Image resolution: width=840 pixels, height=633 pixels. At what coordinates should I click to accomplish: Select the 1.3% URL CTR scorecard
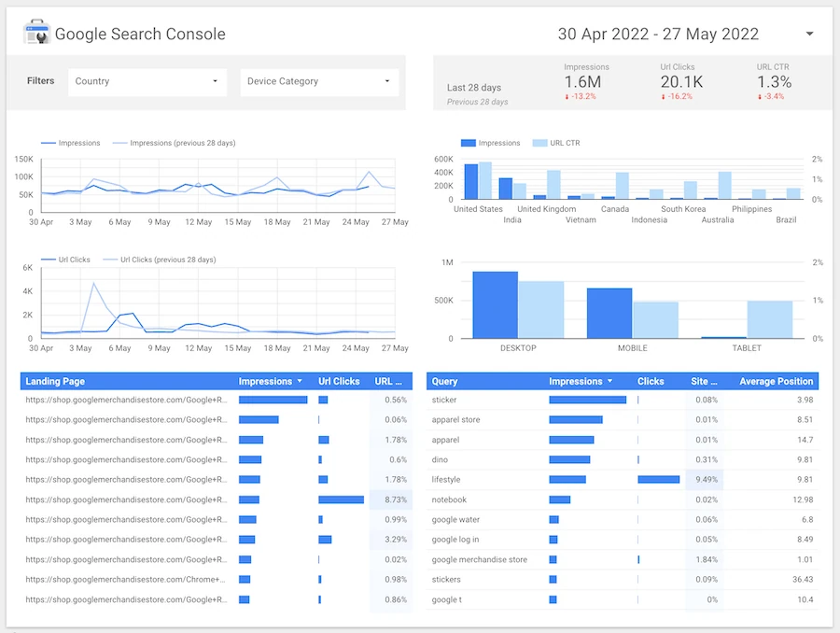tap(774, 82)
